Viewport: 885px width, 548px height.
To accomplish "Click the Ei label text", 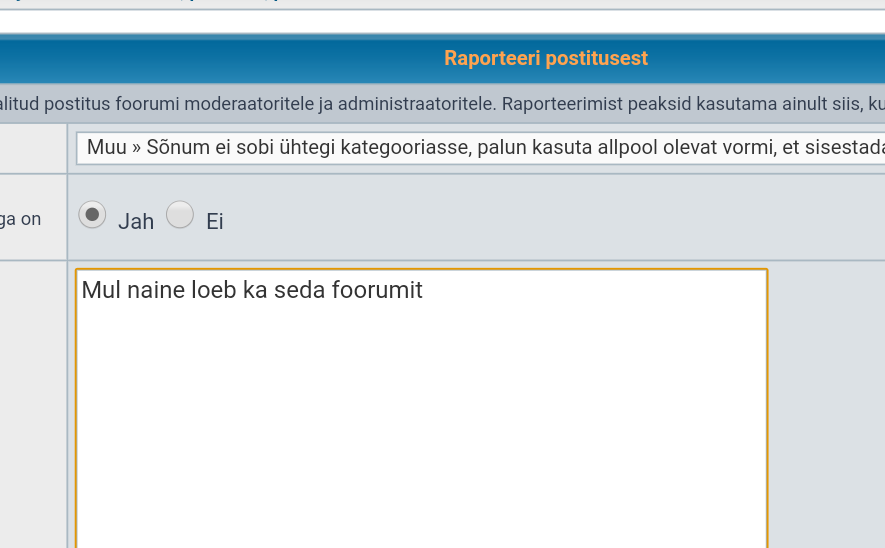I will (x=215, y=222).
